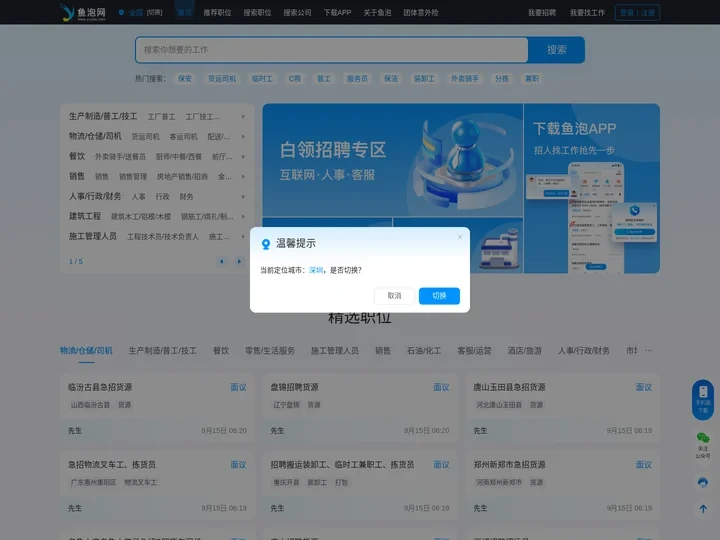Close the 温馨提示 dialog with the X
The height and width of the screenshot is (540, 720).
pyautogui.click(x=460, y=237)
